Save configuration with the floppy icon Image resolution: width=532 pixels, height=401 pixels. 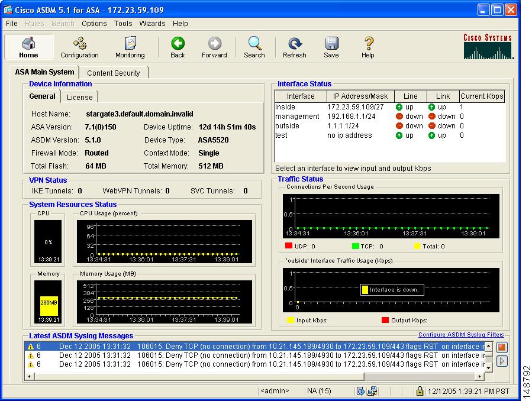331,47
